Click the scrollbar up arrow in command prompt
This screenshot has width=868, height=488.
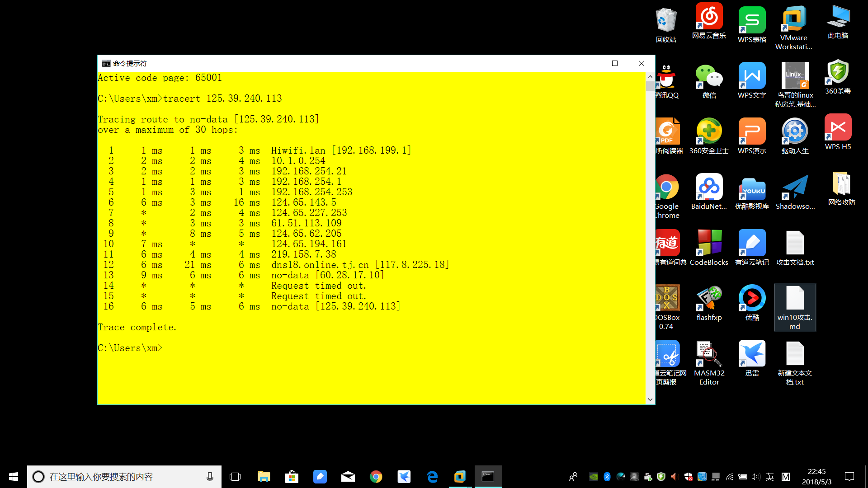650,77
